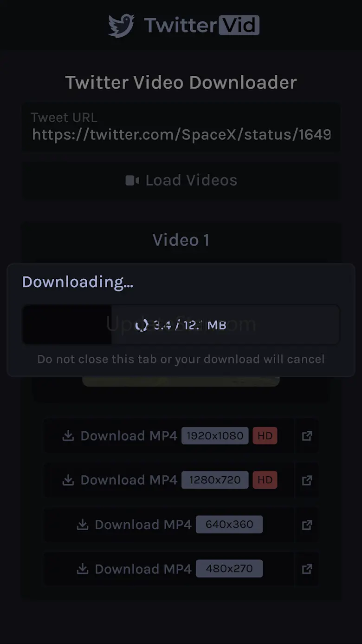Image resolution: width=362 pixels, height=644 pixels.
Task: Download MP4 at 640x360 resolution
Action: [x=169, y=525]
